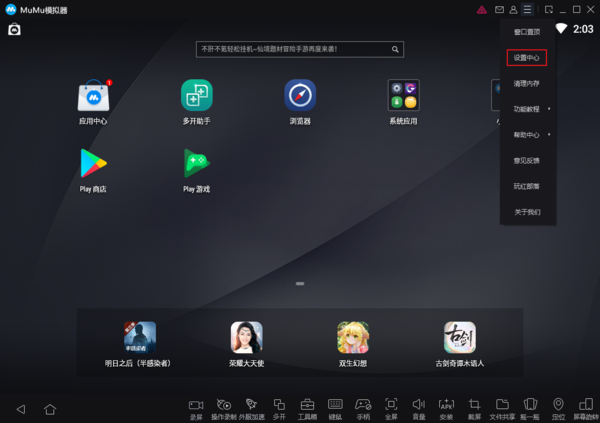This screenshot has height=423, width=600.
Task: Open the 应用中心 app store icon
Action: point(93,97)
